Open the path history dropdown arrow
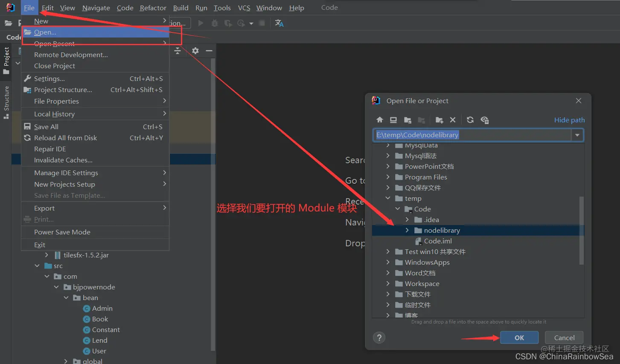Screen dimensions: 620x364 (x=577, y=135)
